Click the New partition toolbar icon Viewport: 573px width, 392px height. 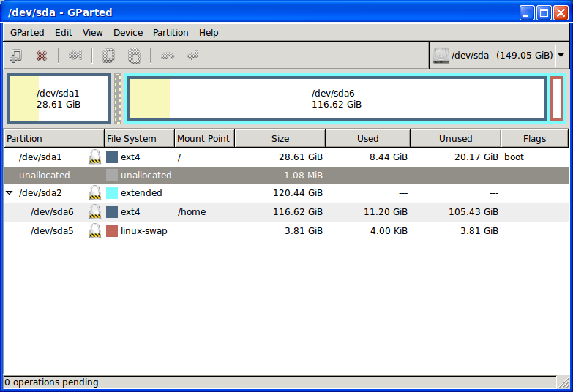15,56
